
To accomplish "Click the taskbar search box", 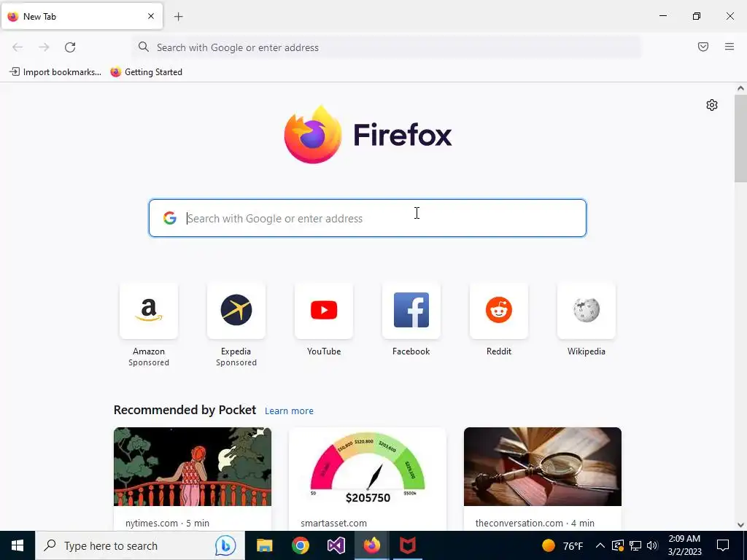I will click(x=139, y=545).
